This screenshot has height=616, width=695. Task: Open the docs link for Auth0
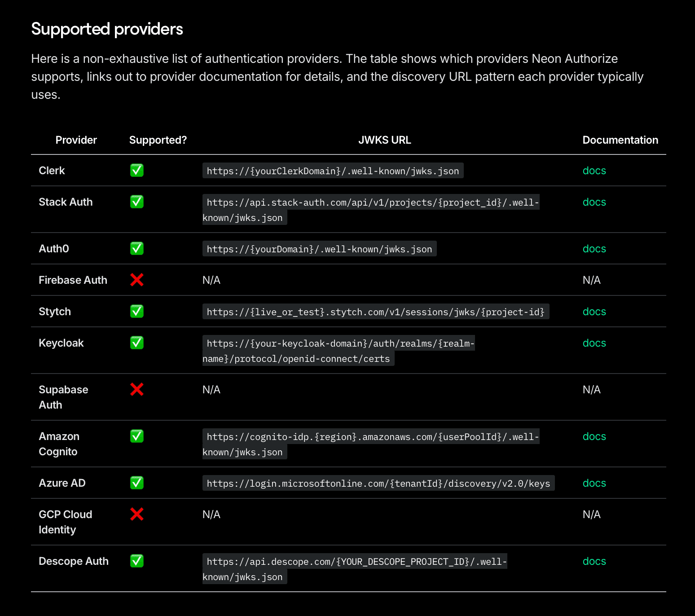point(594,249)
